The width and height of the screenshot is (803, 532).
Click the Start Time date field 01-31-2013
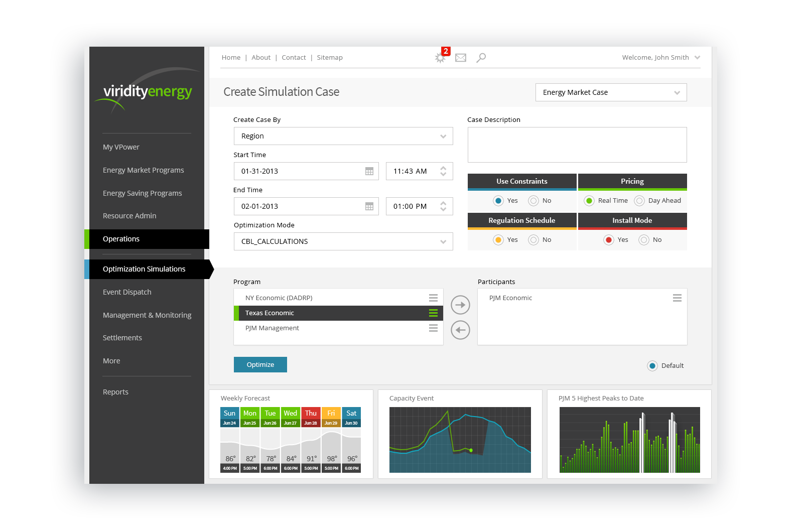pos(306,171)
